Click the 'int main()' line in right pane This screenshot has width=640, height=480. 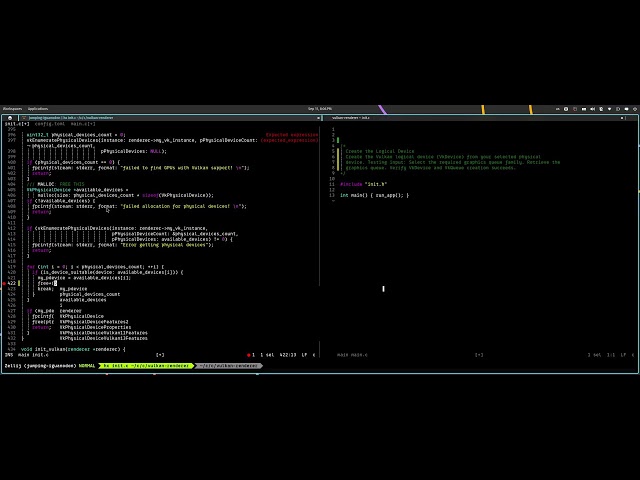(374, 195)
